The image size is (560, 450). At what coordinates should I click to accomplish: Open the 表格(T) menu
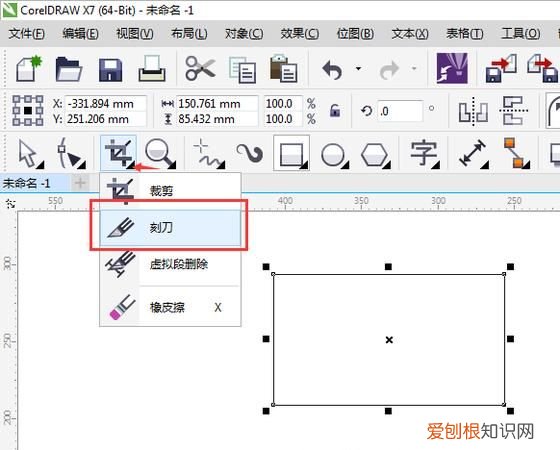coord(465,34)
